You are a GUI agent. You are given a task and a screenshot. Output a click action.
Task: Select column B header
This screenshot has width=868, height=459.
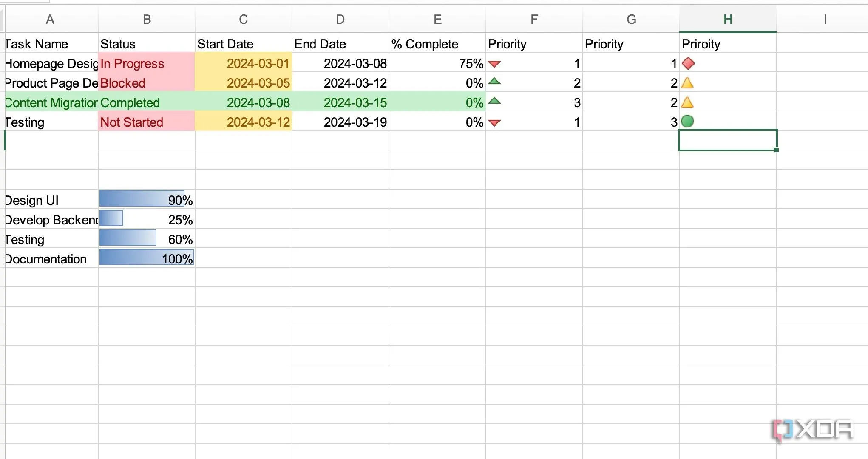click(147, 19)
